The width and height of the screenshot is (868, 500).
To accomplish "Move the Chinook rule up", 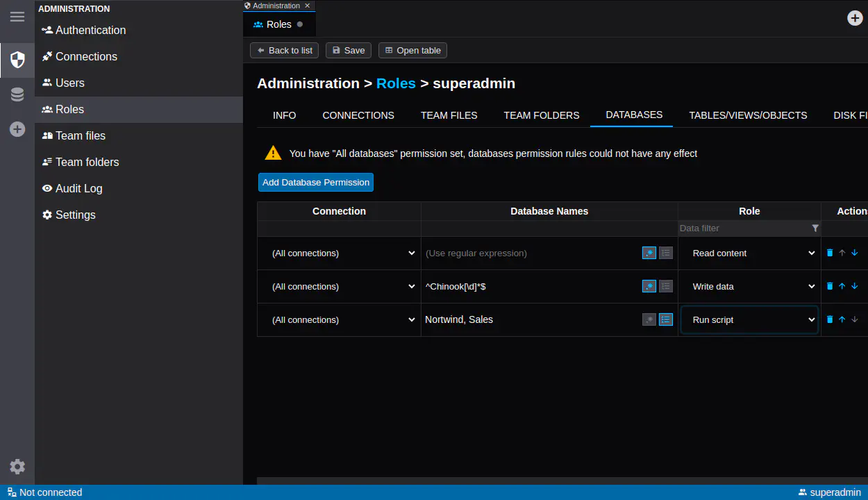I will [842, 286].
